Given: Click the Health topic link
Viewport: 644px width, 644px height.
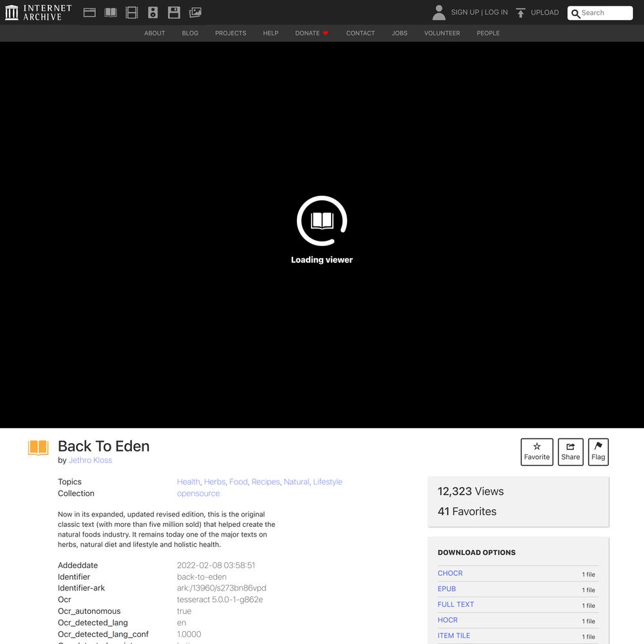Looking at the screenshot, I should tap(189, 482).
